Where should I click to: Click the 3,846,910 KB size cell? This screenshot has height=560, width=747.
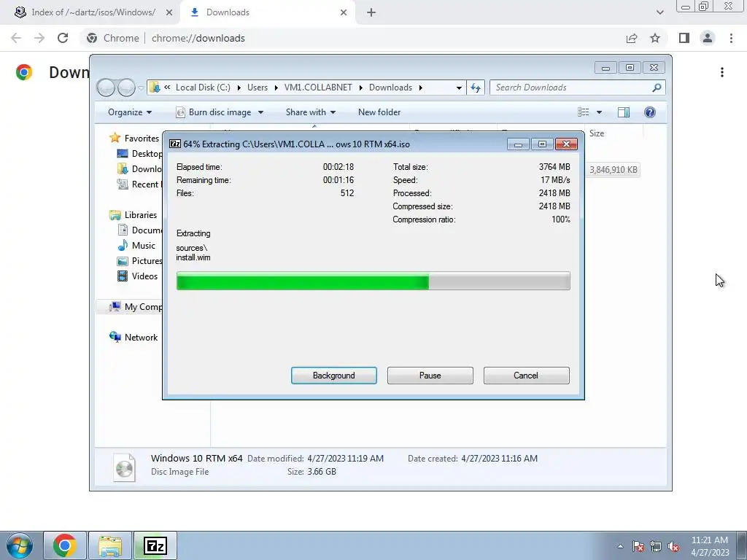[x=613, y=170]
